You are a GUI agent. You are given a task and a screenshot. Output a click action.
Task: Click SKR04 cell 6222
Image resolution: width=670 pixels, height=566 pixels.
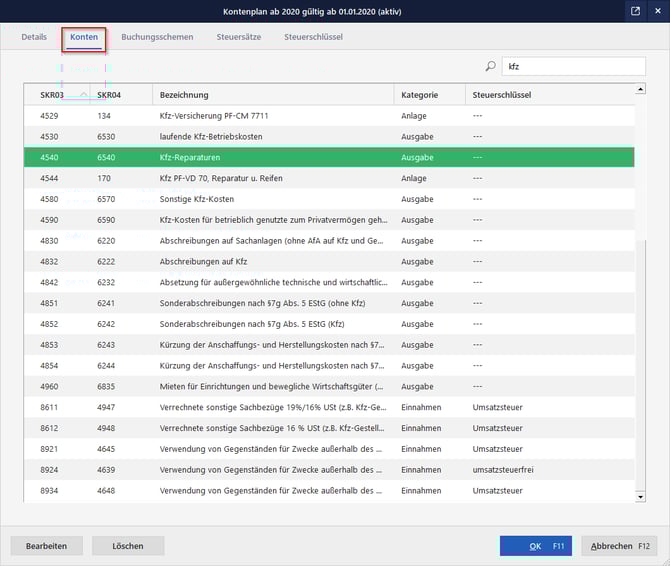coord(106,261)
